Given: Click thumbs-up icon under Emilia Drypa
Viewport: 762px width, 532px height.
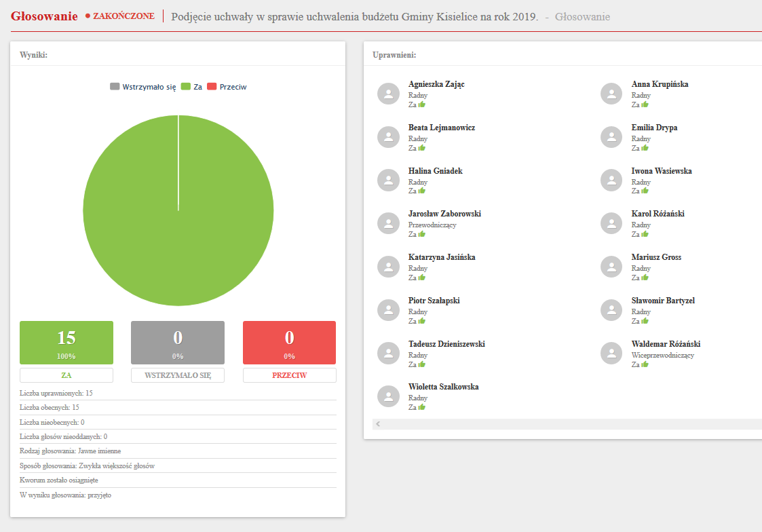Looking at the screenshot, I should click(645, 147).
